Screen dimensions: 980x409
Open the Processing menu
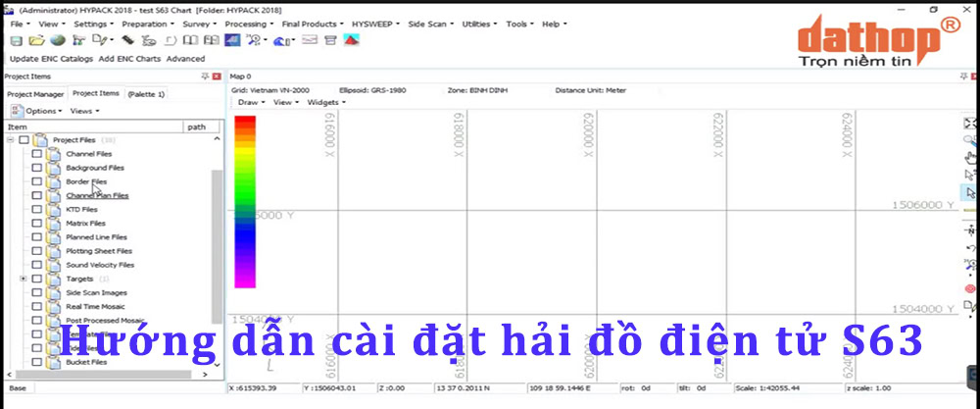tap(249, 24)
